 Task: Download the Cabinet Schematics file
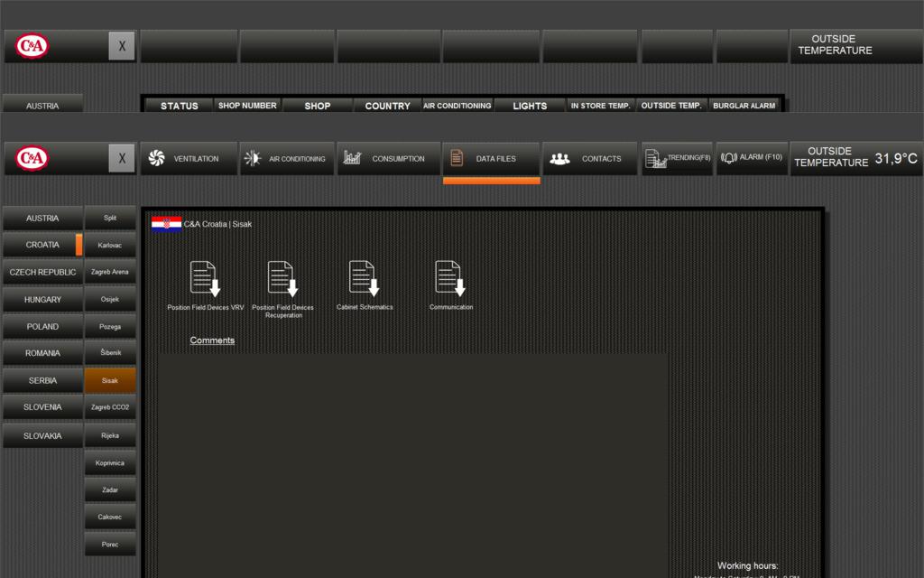coord(364,278)
